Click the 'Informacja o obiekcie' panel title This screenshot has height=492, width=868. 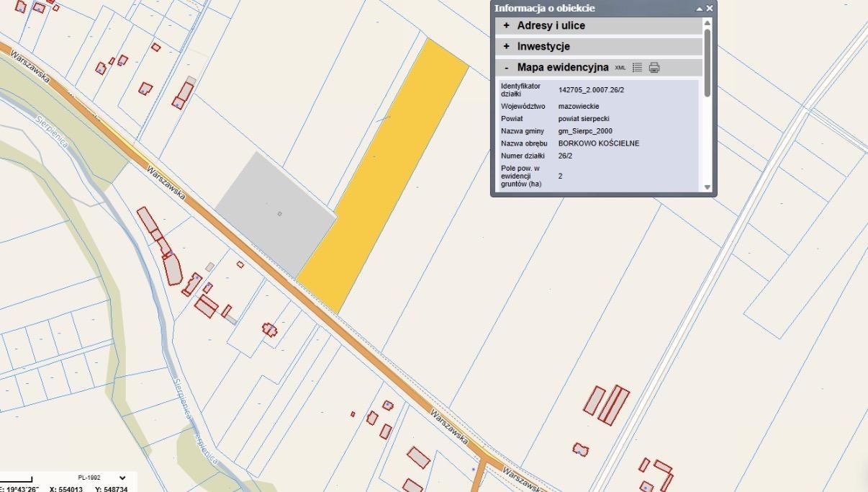(545, 9)
